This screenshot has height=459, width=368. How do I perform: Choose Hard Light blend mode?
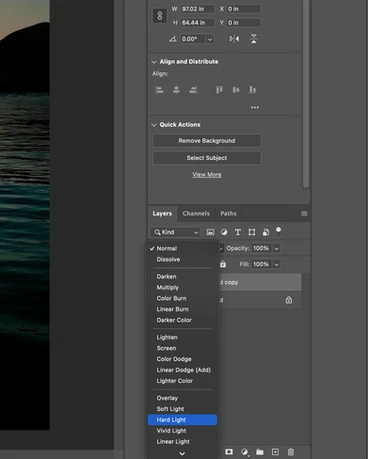[x=182, y=420]
